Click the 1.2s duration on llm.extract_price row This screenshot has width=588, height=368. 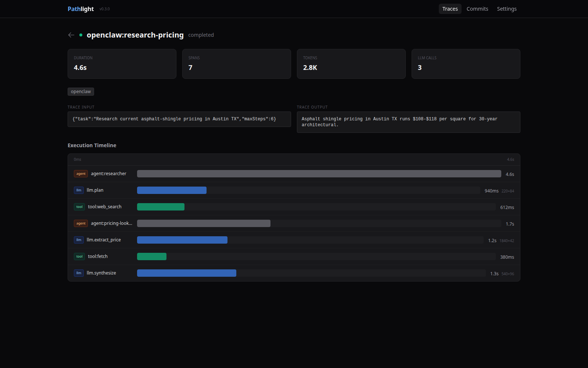click(492, 241)
